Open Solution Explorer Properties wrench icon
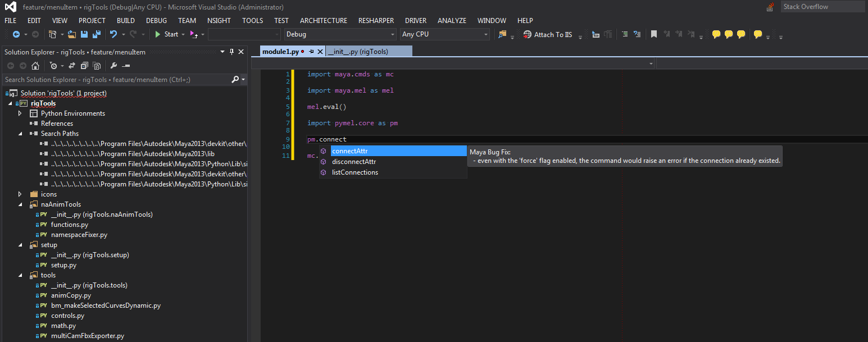 pos(113,66)
